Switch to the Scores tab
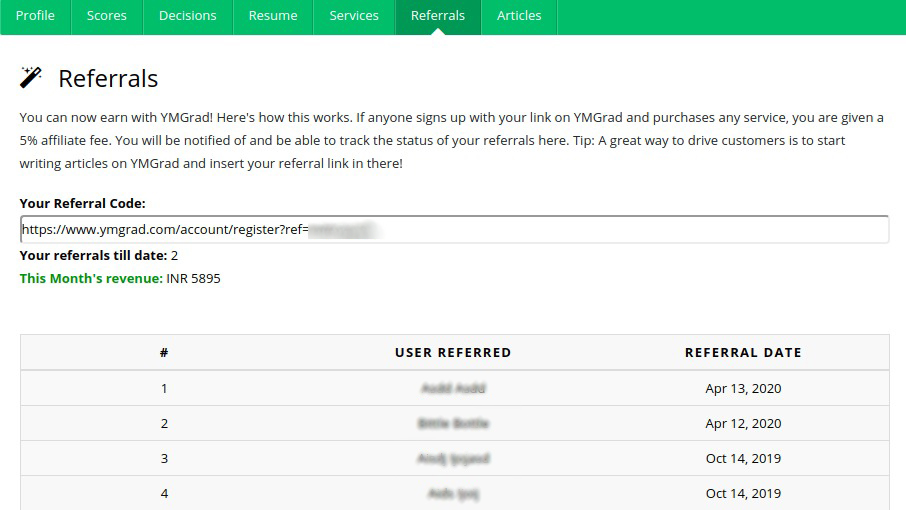The width and height of the screenshot is (906, 510). point(106,16)
